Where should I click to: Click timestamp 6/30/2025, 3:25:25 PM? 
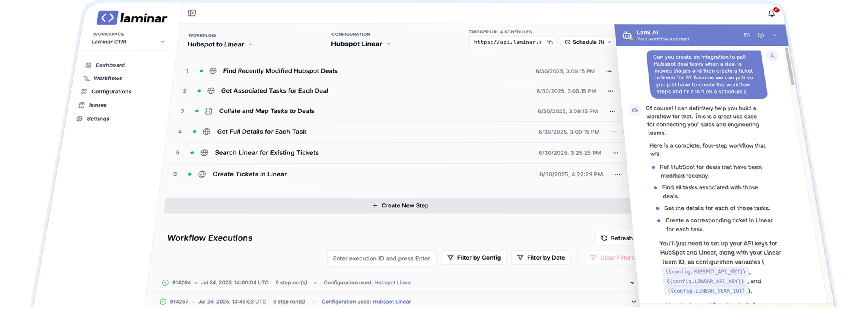coord(570,153)
